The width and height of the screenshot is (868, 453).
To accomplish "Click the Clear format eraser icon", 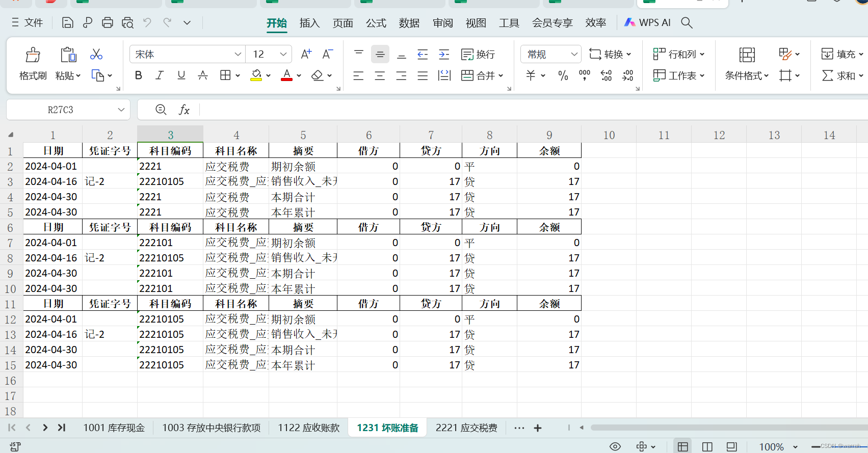I will pyautogui.click(x=318, y=75).
